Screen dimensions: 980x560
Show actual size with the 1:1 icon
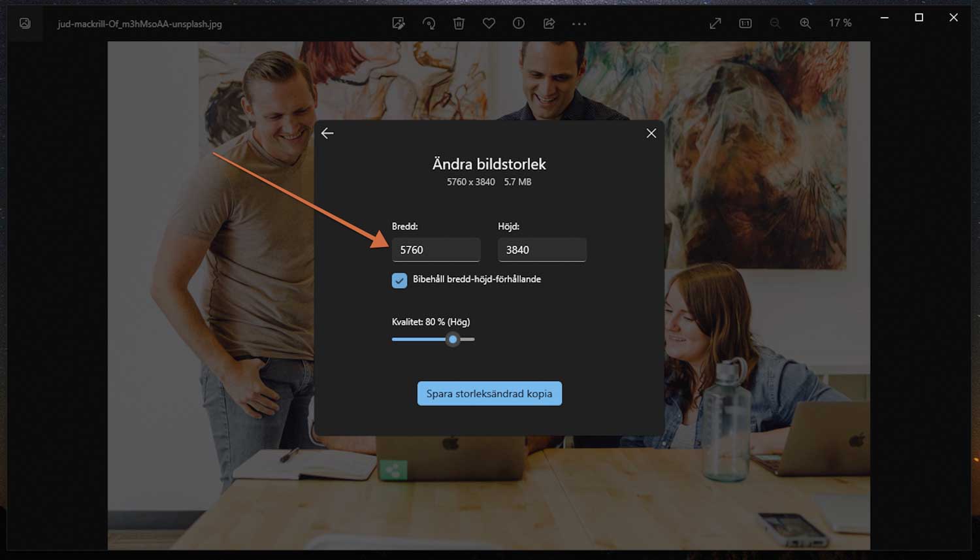click(745, 24)
